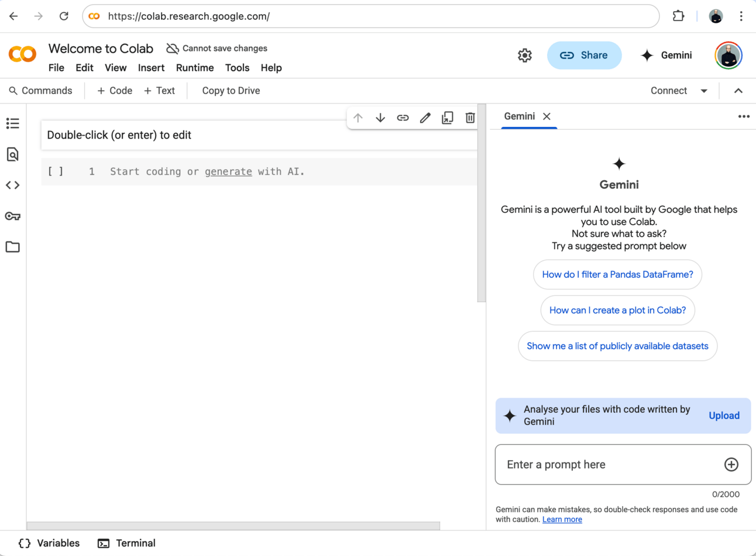Click Copy to Drive
Image resolution: width=756 pixels, height=556 pixels.
click(x=231, y=91)
